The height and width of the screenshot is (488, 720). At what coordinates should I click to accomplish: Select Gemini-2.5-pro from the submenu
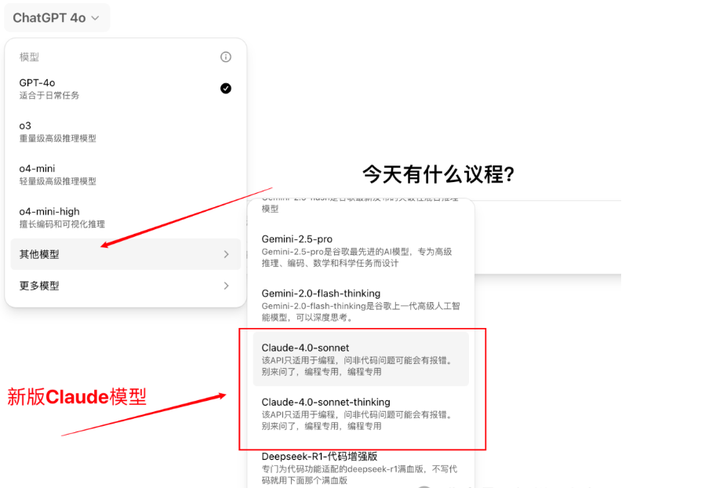(x=360, y=251)
